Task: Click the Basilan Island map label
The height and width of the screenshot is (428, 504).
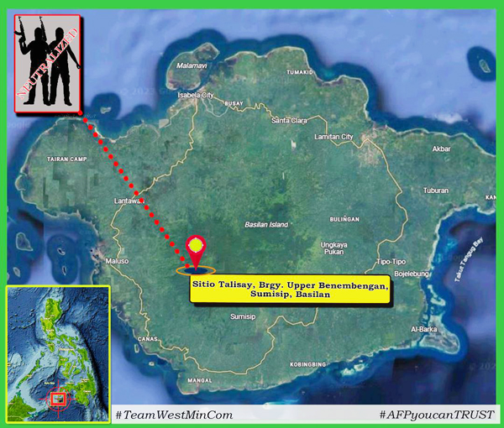Action: tap(266, 225)
